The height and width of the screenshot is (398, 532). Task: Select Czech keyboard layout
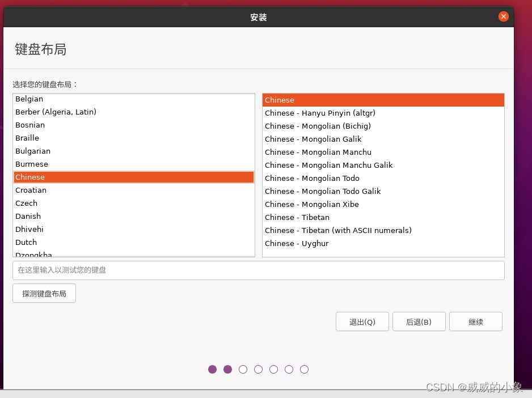coord(134,203)
